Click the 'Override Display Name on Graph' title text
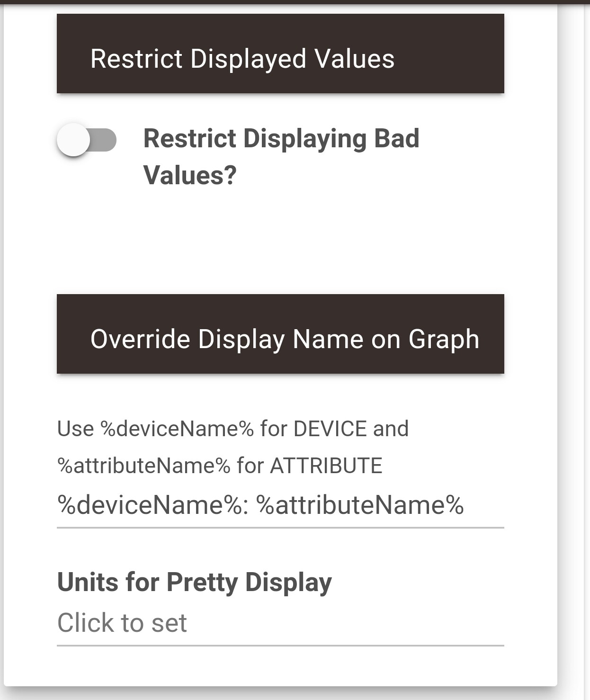 (x=285, y=339)
